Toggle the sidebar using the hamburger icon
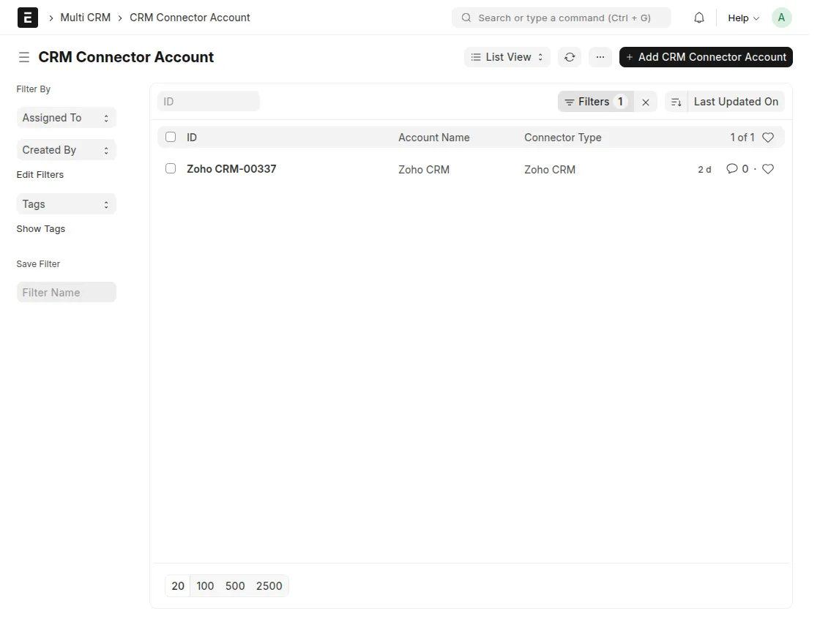Viewport: 820px width, 644px height. 23,56
